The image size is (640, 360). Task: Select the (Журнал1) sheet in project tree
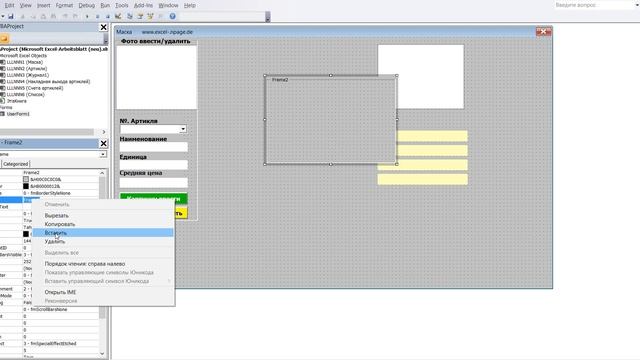(x=28, y=75)
